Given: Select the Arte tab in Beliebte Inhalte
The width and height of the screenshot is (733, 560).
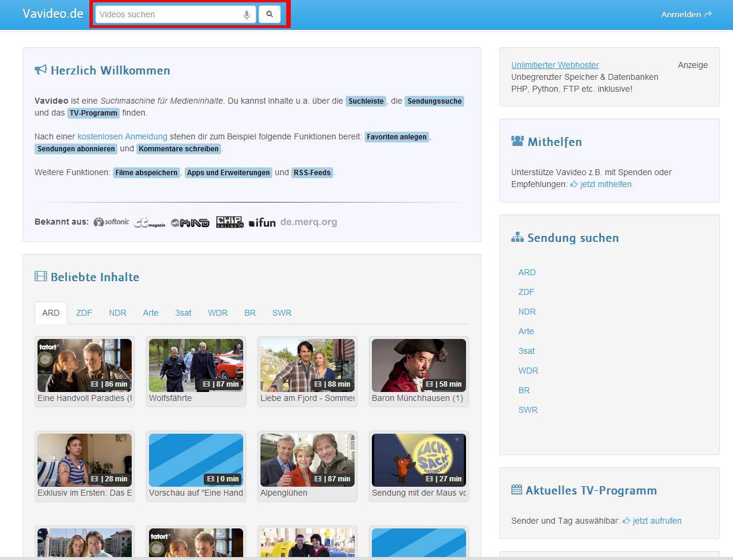Looking at the screenshot, I should point(151,313).
